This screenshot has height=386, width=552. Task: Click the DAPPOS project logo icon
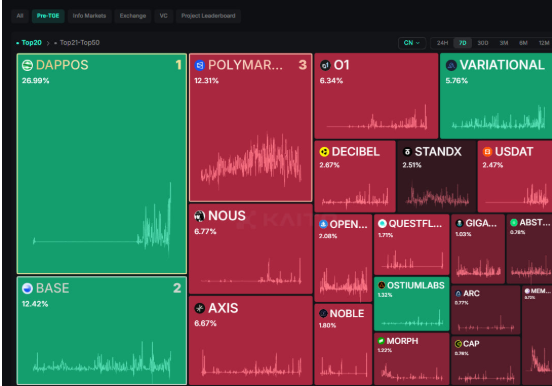[x=27, y=65]
